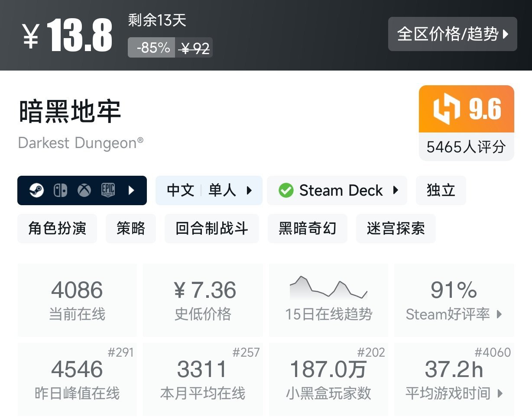Click the 当前在线 4086 stat card
The width and height of the screenshot is (532, 419).
(77, 300)
